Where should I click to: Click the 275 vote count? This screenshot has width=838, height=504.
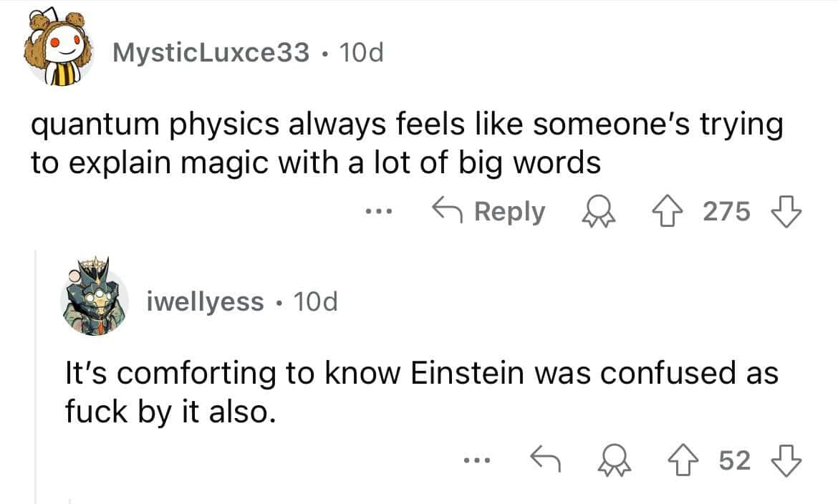(x=726, y=212)
